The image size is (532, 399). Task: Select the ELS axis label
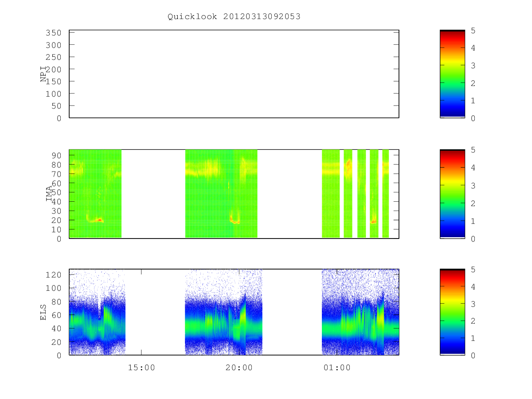[43, 312]
